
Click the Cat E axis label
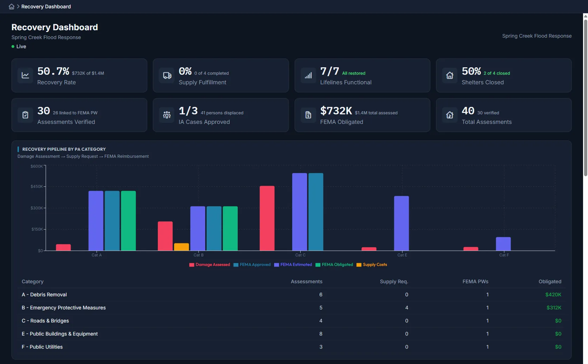pyautogui.click(x=402, y=255)
